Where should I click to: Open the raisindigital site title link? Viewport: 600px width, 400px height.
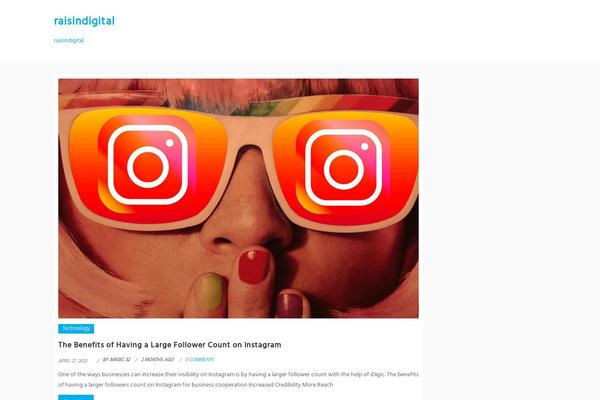84,21
